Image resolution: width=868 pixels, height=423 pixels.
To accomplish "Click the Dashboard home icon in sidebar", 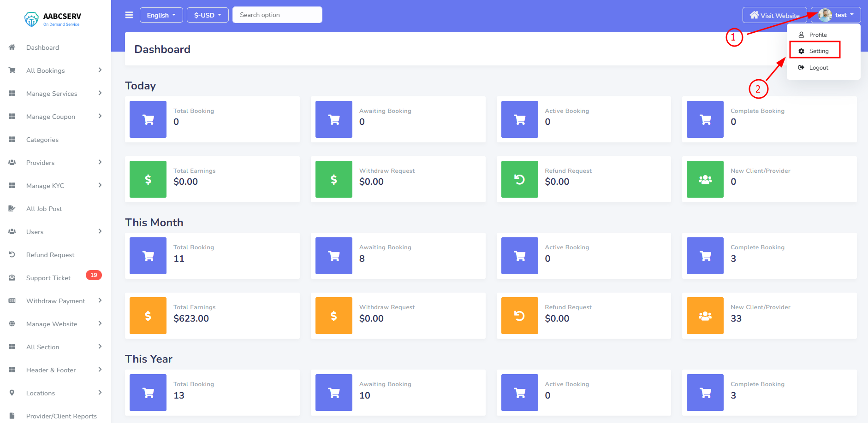I will coord(12,47).
